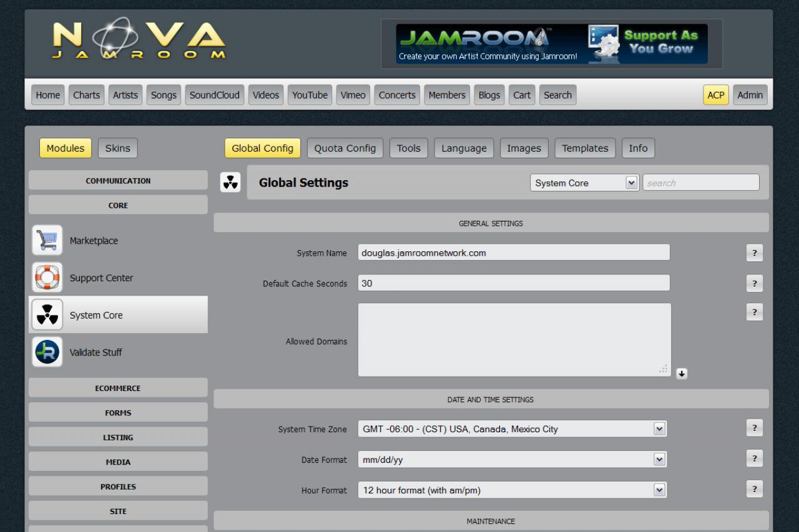The width and height of the screenshot is (799, 532).
Task: Open the Songs page
Action: coord(164,95)
